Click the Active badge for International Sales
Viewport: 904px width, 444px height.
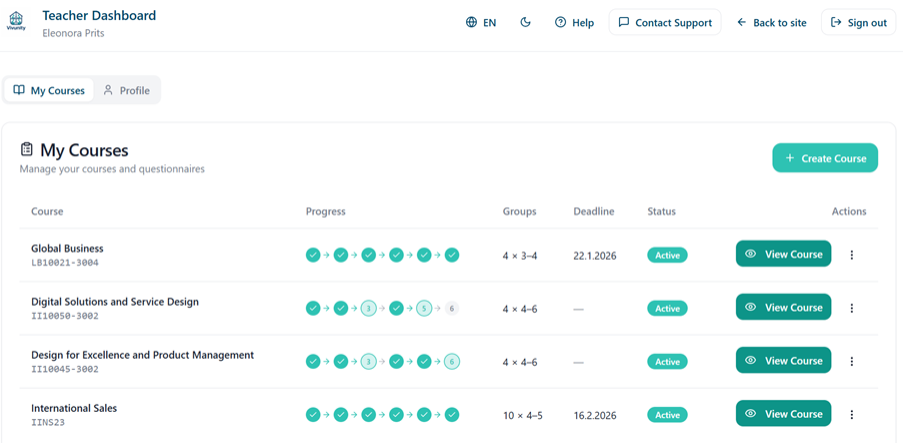pyautogui.click(x=667, y=415)
